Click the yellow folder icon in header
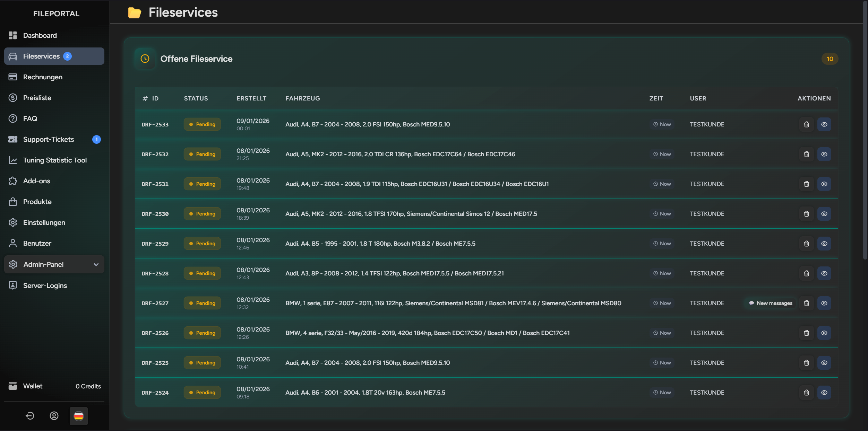This screenshot has width=868, height=431. [x=135, y=13]
